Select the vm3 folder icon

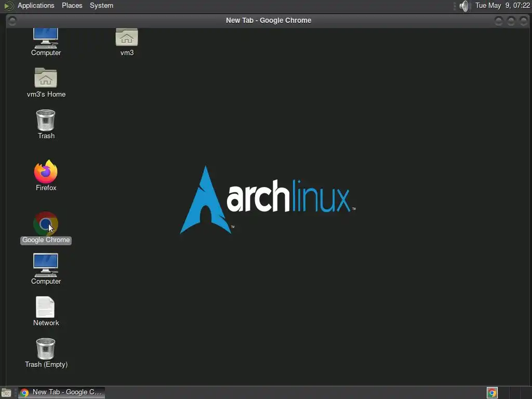(127, 37)
